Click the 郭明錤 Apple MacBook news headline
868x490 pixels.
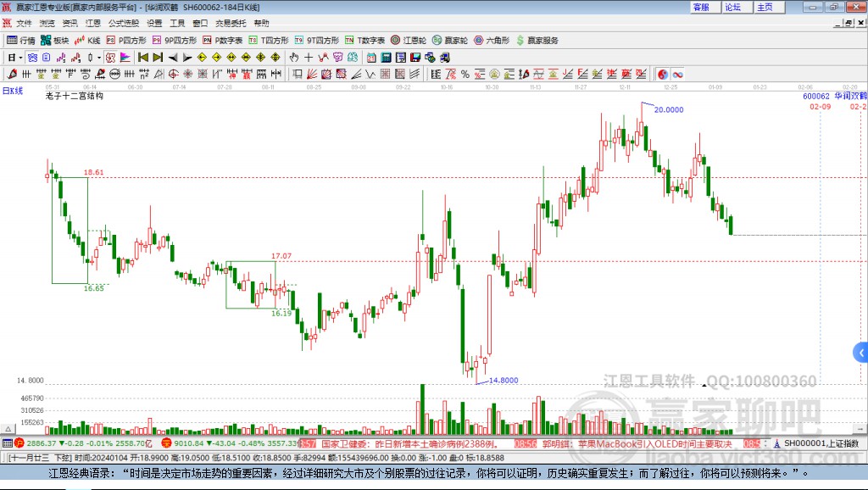point(637,443)
